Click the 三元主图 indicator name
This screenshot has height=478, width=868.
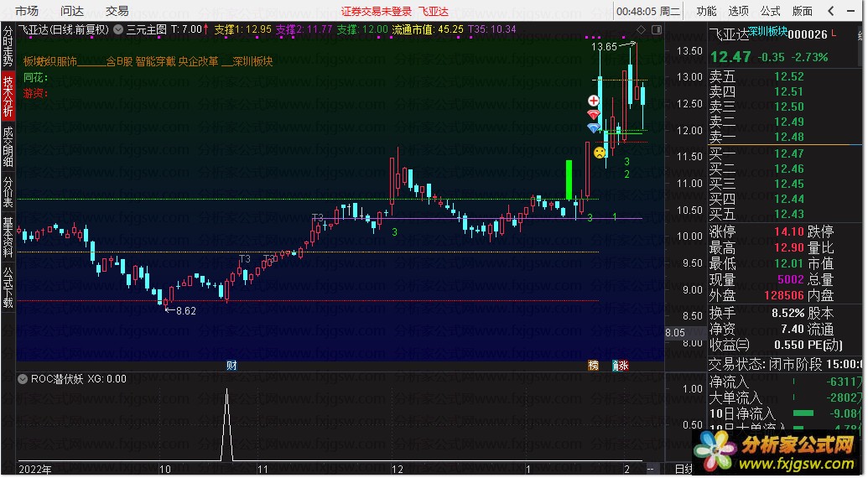pos(147,29)
